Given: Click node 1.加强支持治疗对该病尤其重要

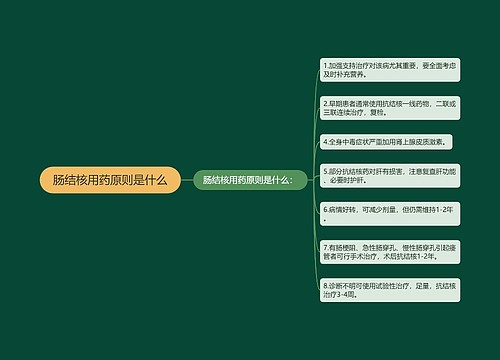Looking at the screenshot, I should [x=390, y=70].
